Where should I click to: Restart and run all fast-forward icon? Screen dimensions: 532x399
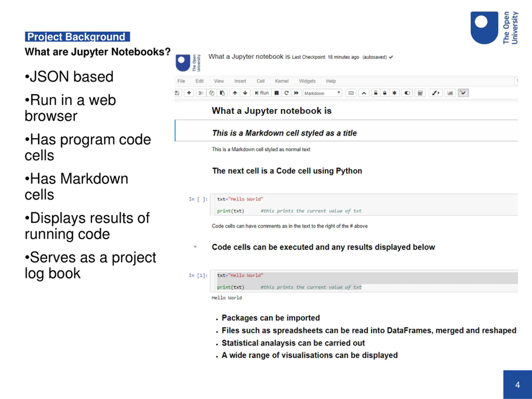(296, 93)
